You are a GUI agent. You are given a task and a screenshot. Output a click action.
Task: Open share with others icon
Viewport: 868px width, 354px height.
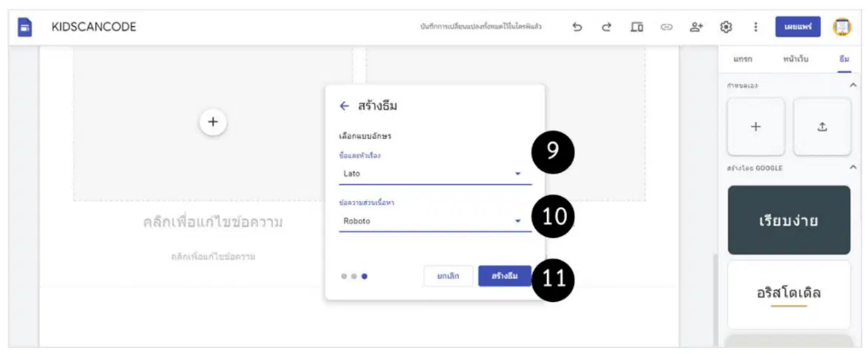click(696, 27)
